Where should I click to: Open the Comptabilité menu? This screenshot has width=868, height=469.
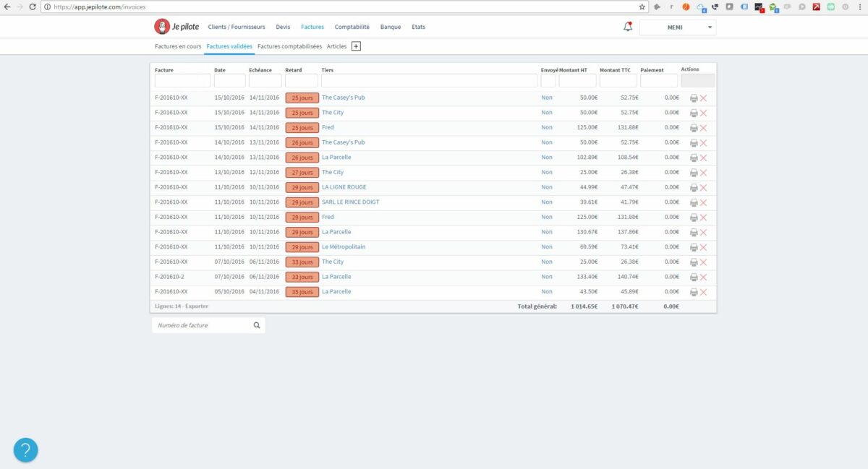[x=352, y=27]
